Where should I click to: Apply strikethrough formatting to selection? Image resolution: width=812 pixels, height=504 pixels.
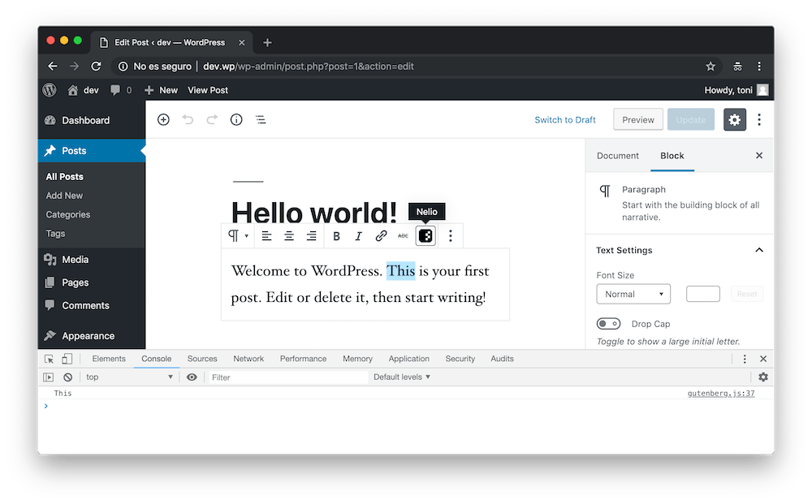click(403, 236)
